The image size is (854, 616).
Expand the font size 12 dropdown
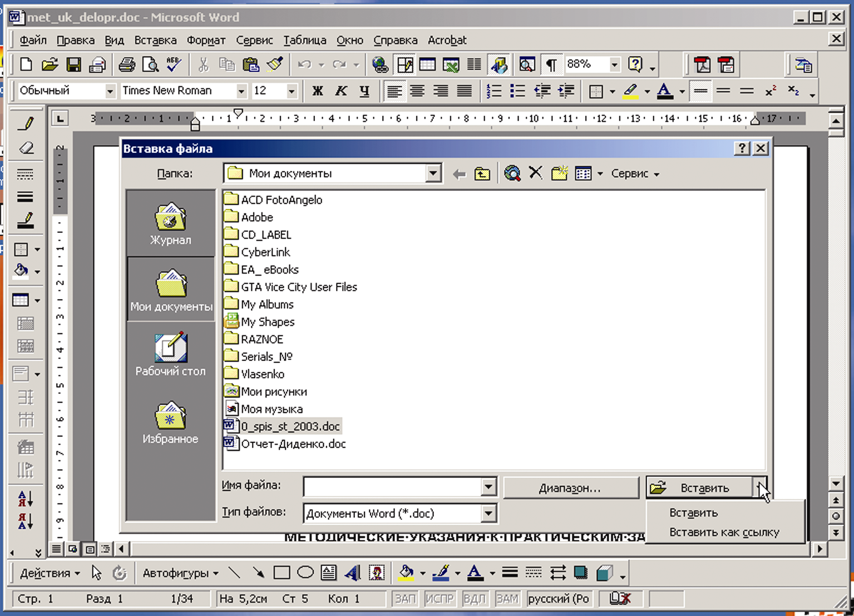coord(291,91)
